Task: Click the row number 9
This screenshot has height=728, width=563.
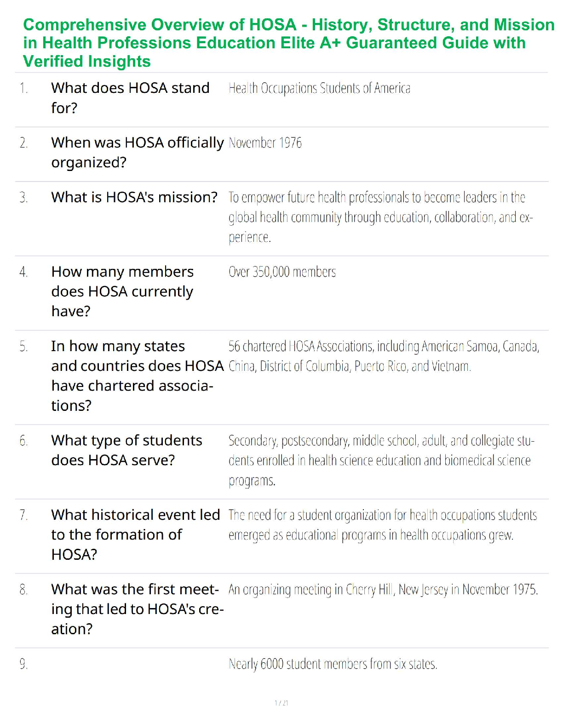Action: point(23,664)
